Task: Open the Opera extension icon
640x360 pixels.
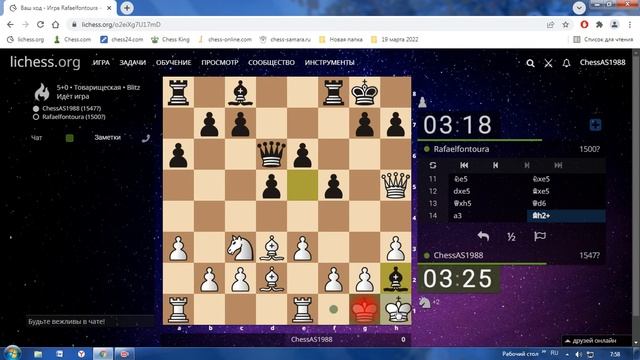Action: [584, 24]
